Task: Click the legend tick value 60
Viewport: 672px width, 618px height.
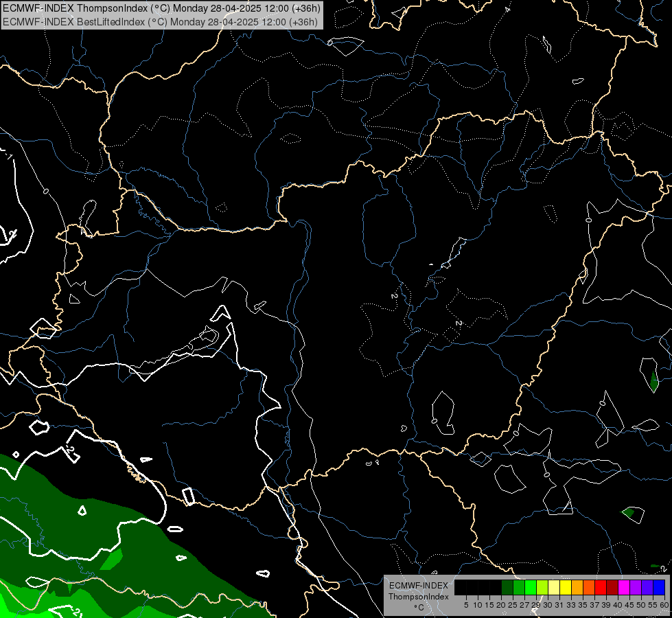Action: tap(664, 605)
